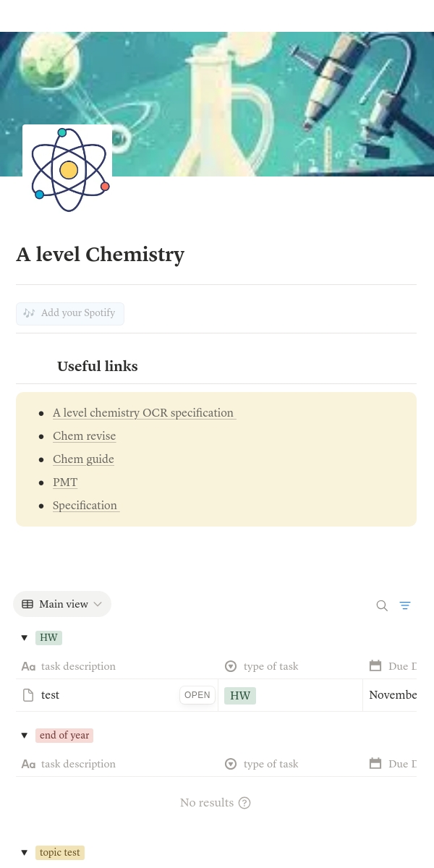Open the Chem revise link
Image resolution: width=434 pixels, height=868 pixels.
(84, 436)
